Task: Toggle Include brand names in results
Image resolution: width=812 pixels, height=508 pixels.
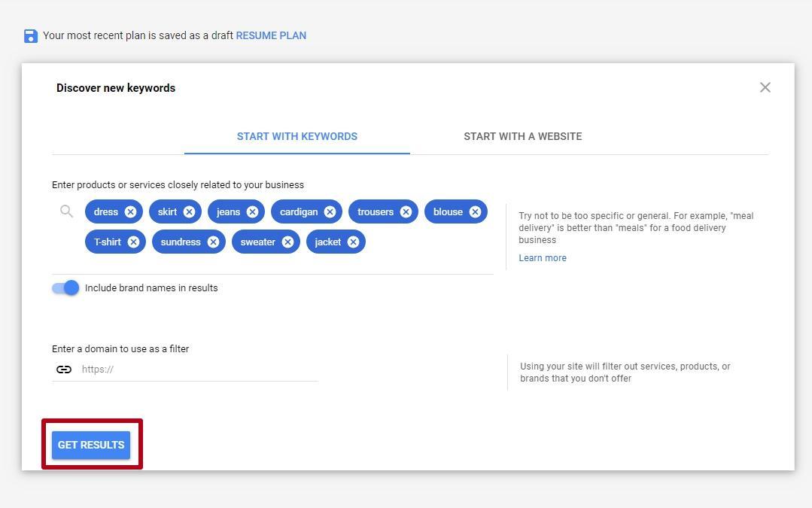Action: 65,288
